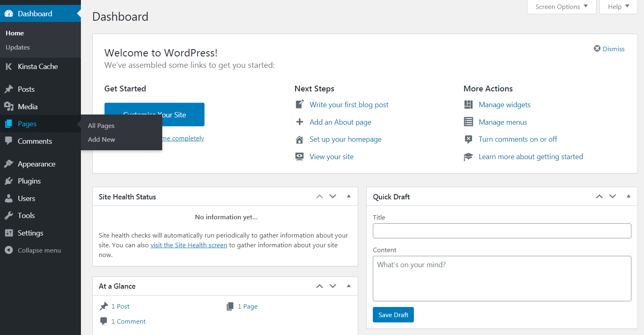Click the Users person icon in sidebar

9,199
